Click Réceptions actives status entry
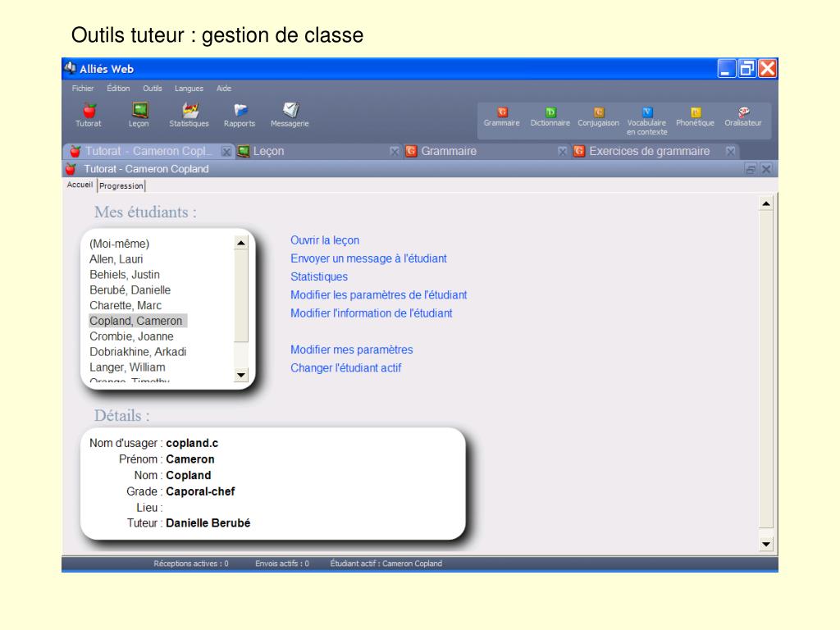The height and width of the screenshot is (630, 840). [190, 564]
